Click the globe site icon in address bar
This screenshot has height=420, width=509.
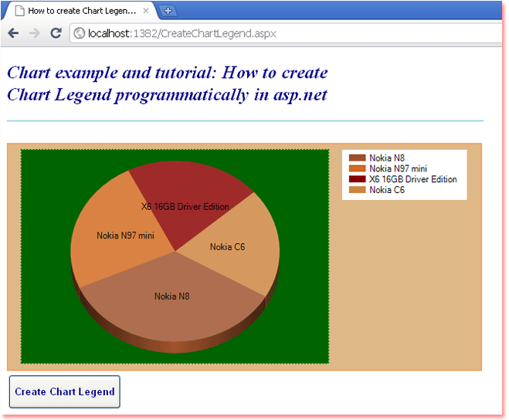[x=79, y=33]
